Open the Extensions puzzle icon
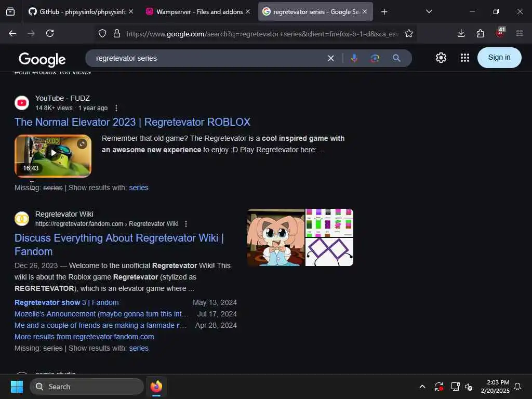Screen dimensions: 532x399 point(480,33)
